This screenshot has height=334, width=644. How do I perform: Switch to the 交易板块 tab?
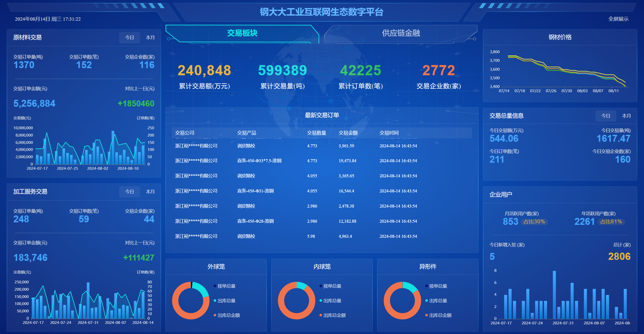242,33
